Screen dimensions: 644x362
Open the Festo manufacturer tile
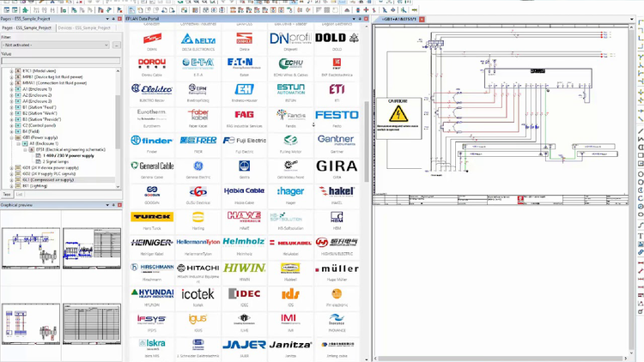coord(337,114)
